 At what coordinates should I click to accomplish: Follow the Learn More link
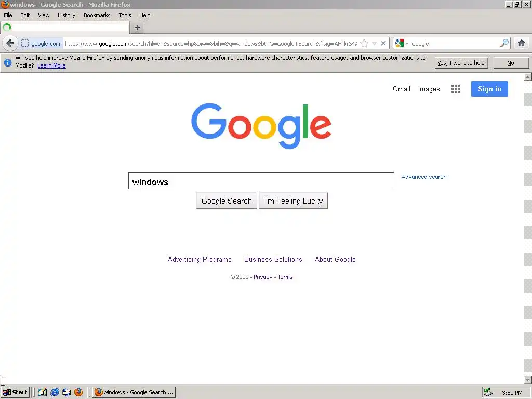pos(51,66)
